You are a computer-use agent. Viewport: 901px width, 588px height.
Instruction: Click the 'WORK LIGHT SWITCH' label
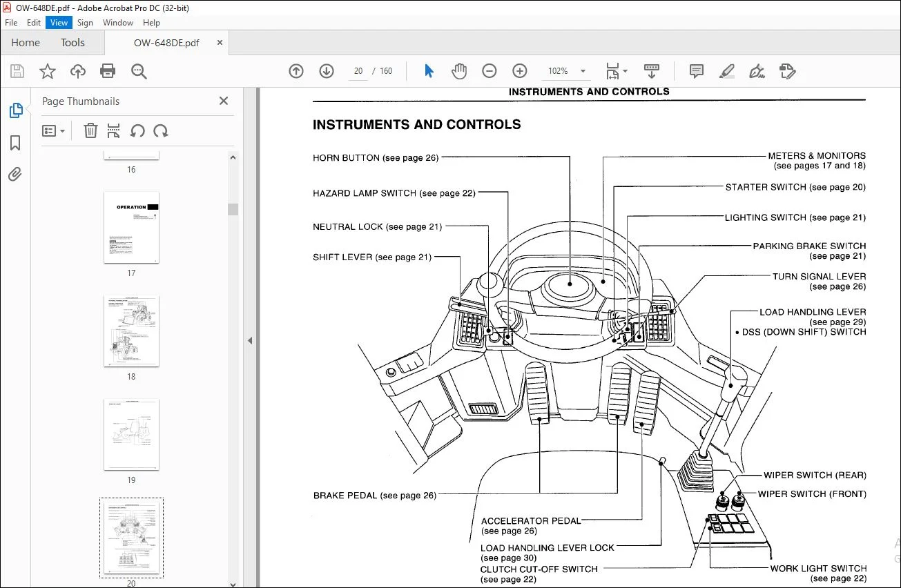(x=818, y=569)
